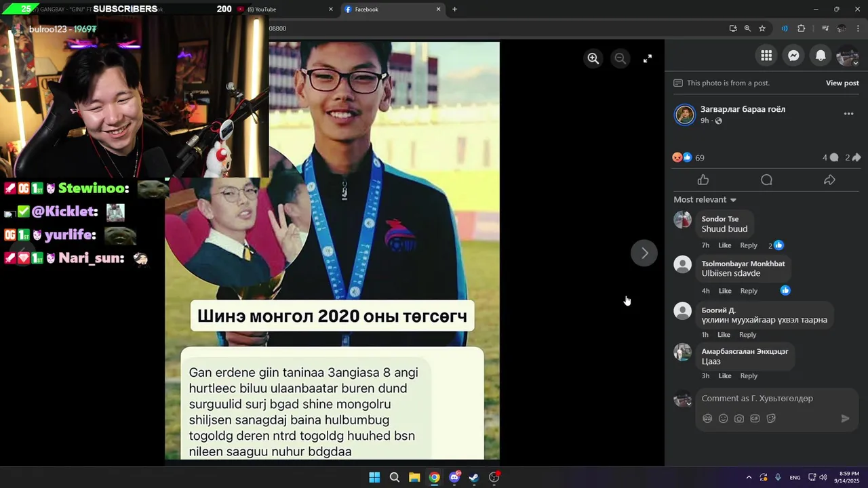Open the Facebook account profile menu
Viewport: 868px width, 488px height.
(x=848, y=56)
